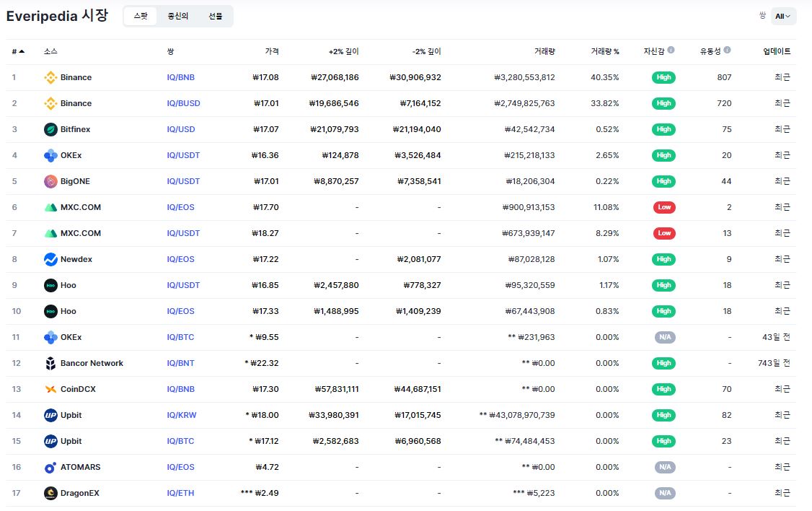Image resolution: width=812 pixels, height=511 pixels.
Task: Click the 743일 전 update cell
Action: click(775, 363)
